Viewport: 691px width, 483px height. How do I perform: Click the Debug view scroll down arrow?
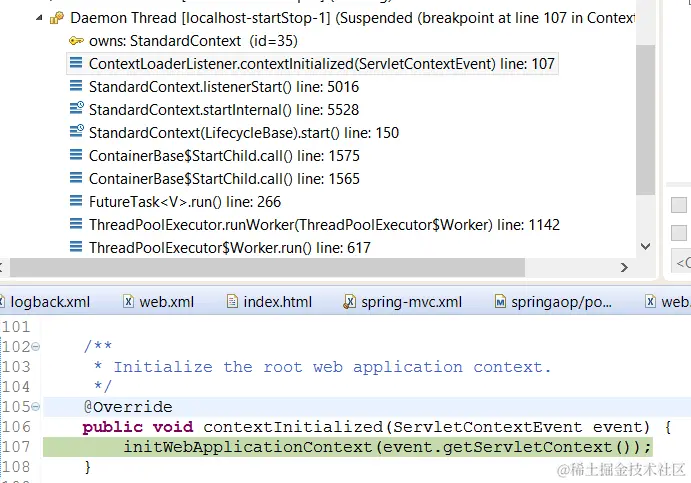[x=646, y=246]
